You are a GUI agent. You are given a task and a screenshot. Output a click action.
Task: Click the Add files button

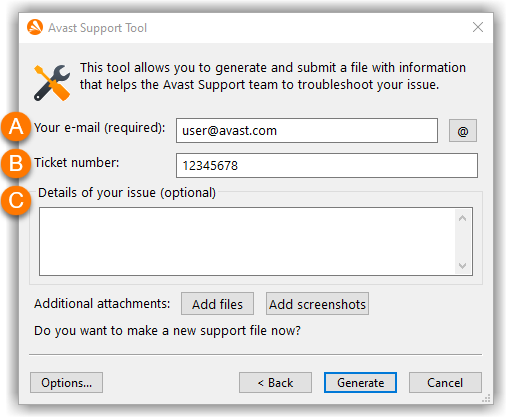coord(217,304)
